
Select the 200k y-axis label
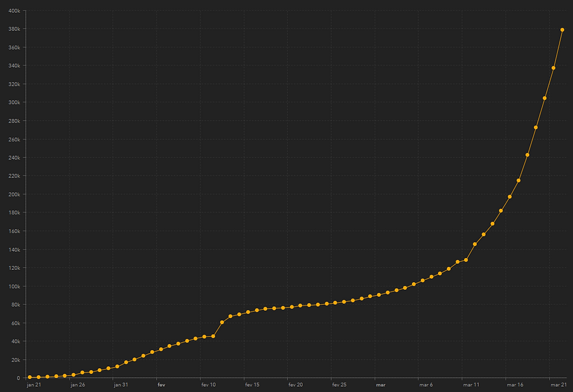click(14, 195)
